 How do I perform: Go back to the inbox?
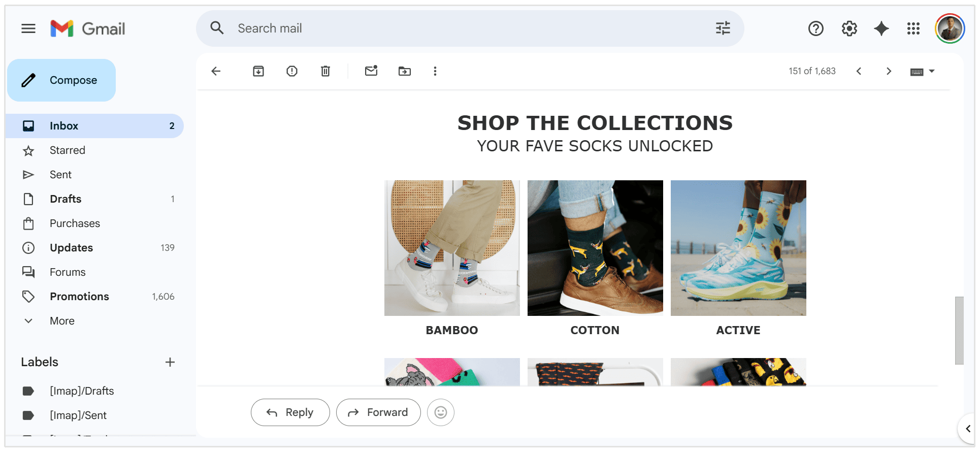(x=216, y=71)
